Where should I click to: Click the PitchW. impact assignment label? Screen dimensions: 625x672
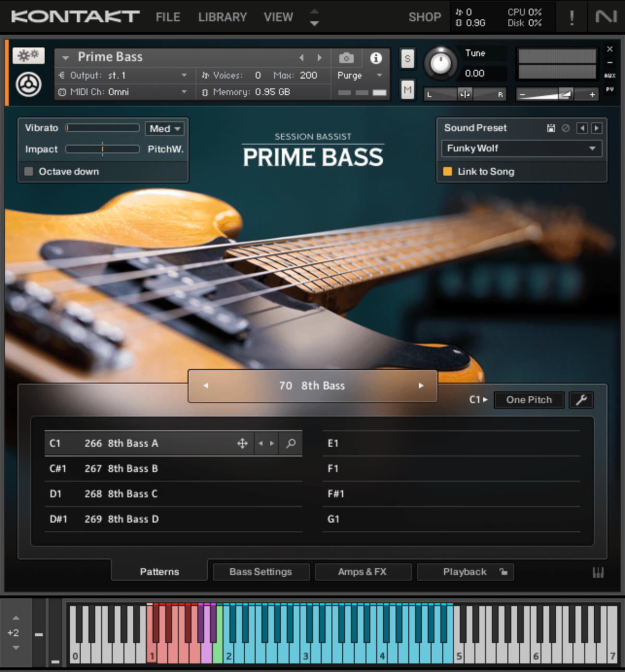point(166,149)
